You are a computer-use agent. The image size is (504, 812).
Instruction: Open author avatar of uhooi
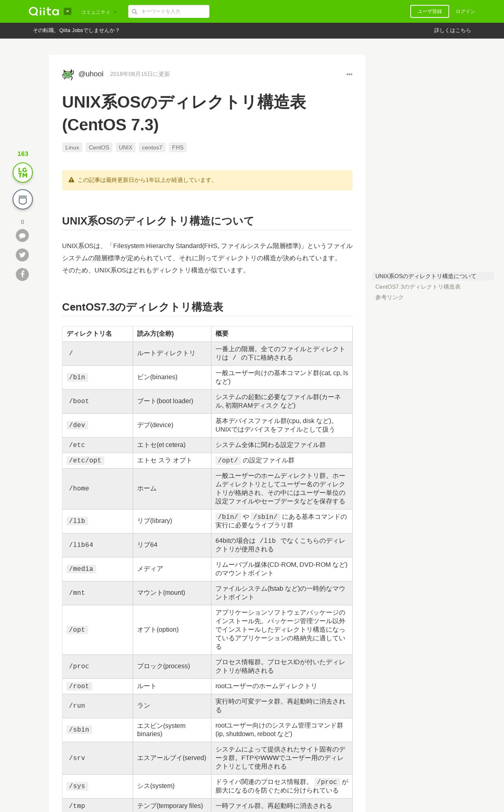68,74
